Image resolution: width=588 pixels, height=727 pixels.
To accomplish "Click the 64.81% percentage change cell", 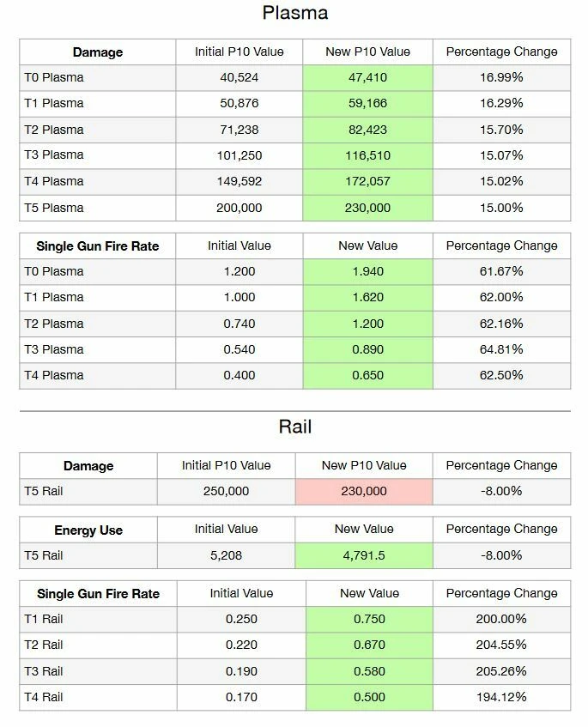I will point(501,349).
